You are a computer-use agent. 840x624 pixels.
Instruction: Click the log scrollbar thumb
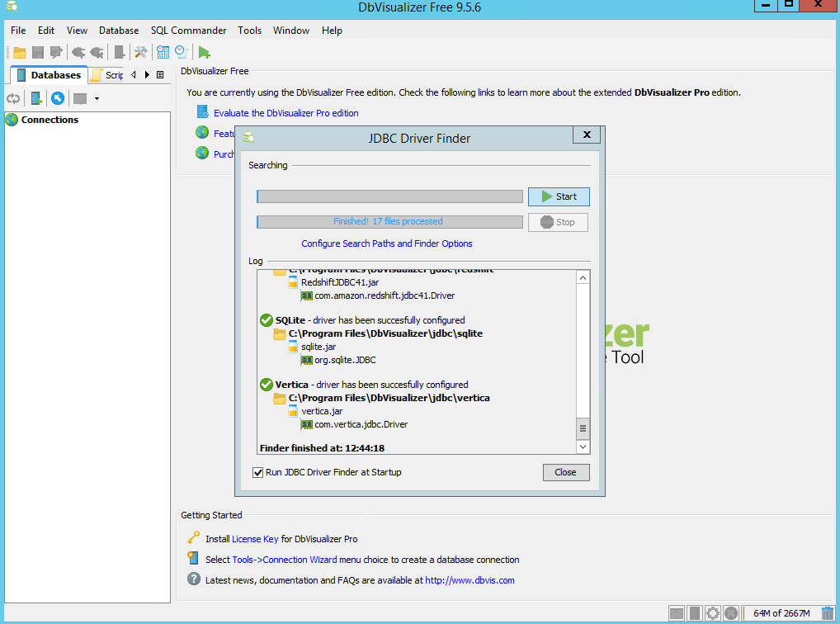tap(583, 428)
